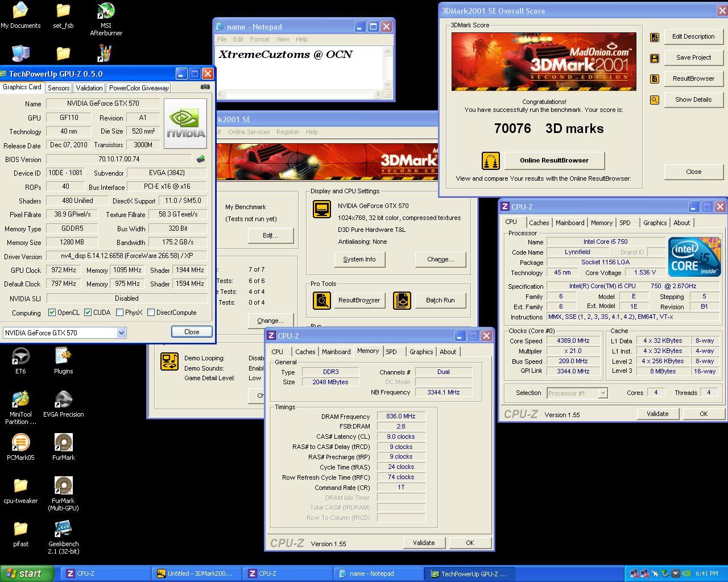Switch to the Sensors tab in GPU-Z
728x582 pixels.
59,88
